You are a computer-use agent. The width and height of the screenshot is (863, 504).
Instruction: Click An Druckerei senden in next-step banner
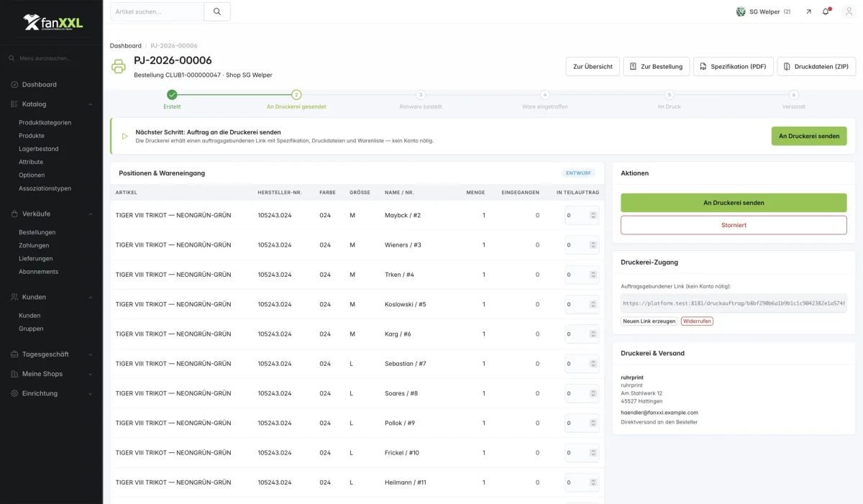coord(809,136)
